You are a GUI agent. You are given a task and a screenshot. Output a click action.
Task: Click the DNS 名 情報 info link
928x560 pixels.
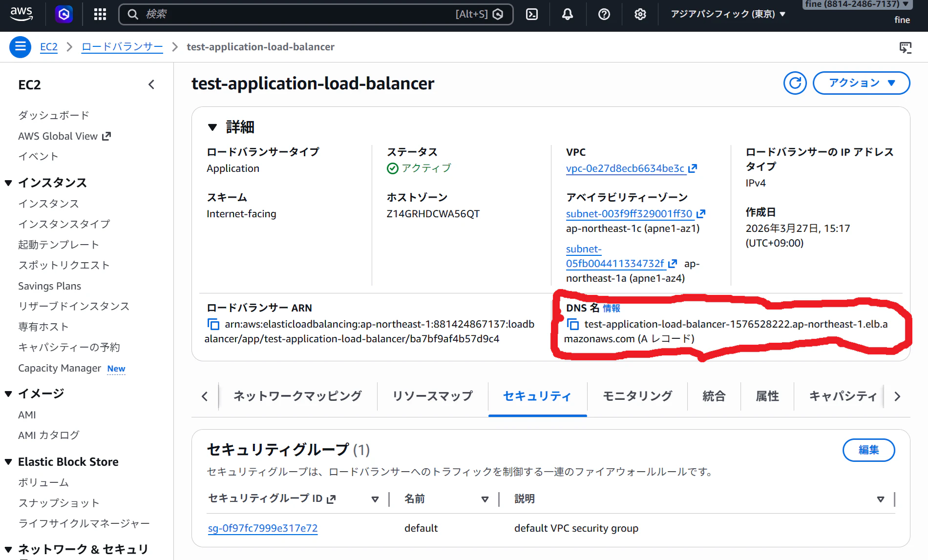[x=612, y=308]
